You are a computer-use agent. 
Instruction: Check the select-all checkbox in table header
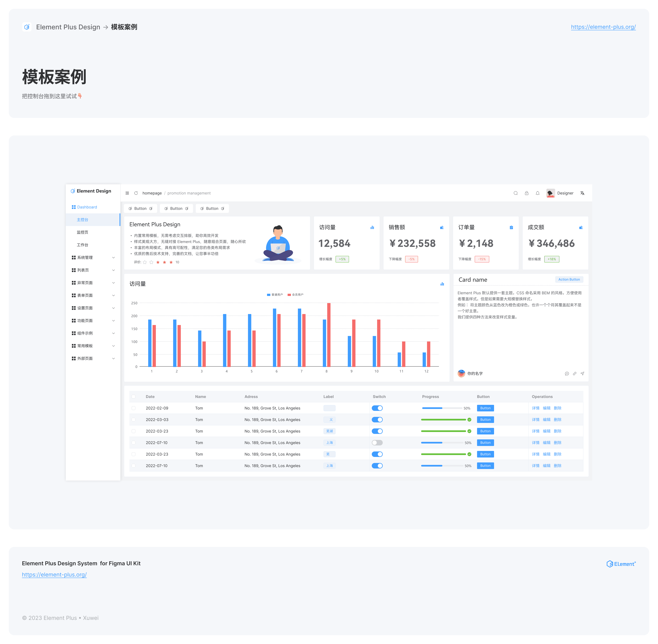pyautogui.click(x=134, y=396)
